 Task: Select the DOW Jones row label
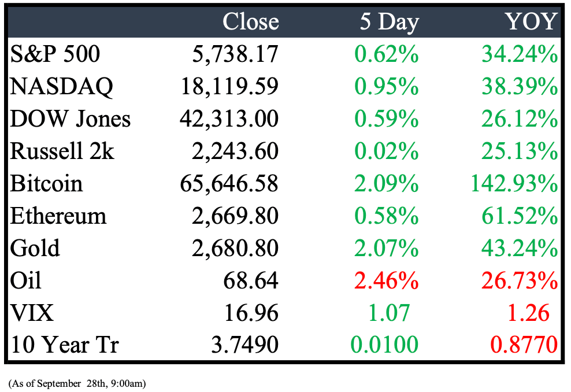[x=71, y=119]
